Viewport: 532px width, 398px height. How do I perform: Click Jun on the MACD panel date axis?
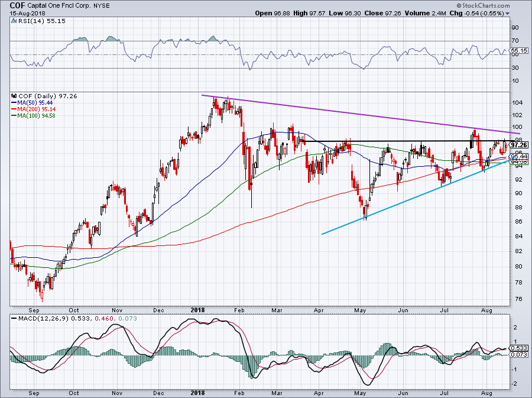[403, 393]
